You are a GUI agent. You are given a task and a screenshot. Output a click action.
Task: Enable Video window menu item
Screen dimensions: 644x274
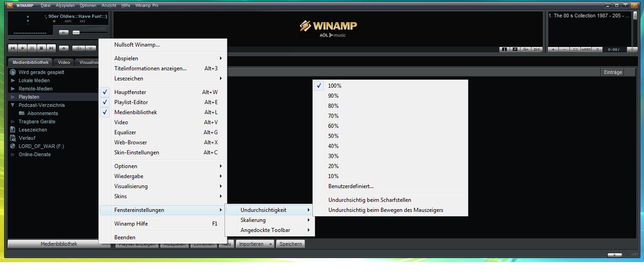(163, 122)
